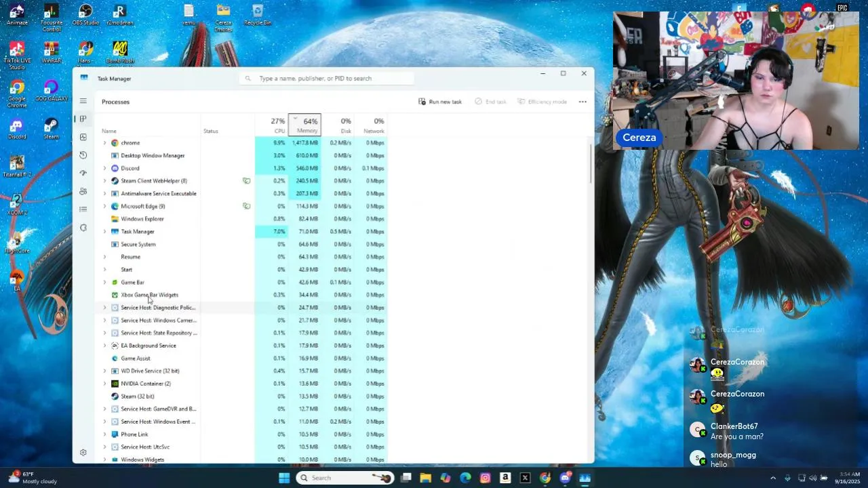The image size is (868, 488).
Task: Open Focusrite Control desktop shortcut
Action: pyautogui.click(x=52, y=17)
